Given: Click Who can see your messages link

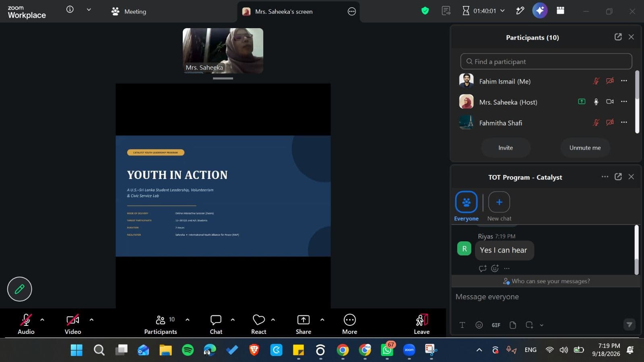Looking at the screenshot, I should pyautogui.click(x=547, y=281).
